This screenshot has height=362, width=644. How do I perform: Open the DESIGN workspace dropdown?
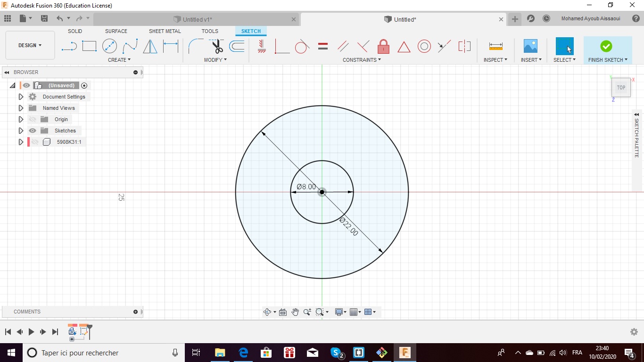pos(30,45)
